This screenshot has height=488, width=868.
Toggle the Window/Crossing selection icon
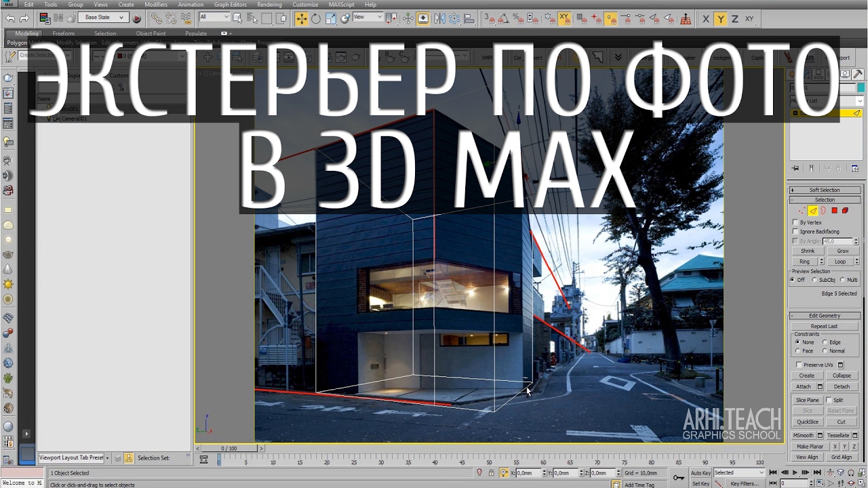coord(281,18)
